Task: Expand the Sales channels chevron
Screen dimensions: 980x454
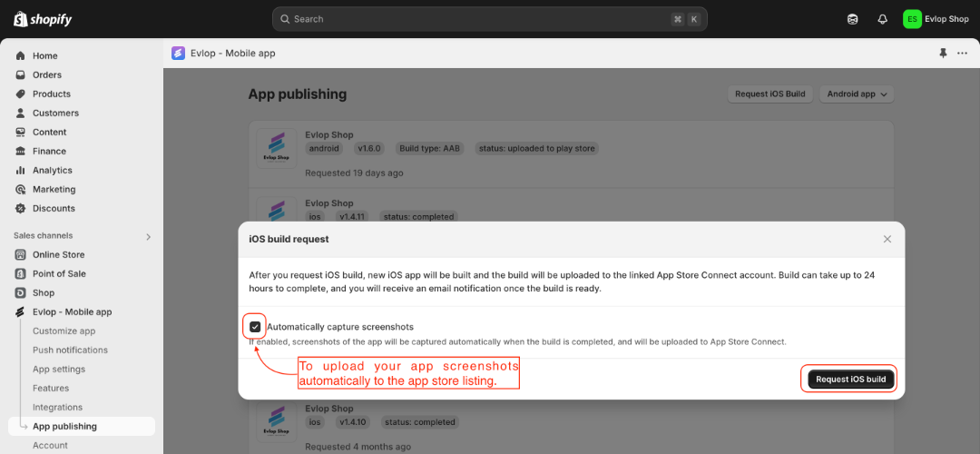Action: [x=148, y=236]
